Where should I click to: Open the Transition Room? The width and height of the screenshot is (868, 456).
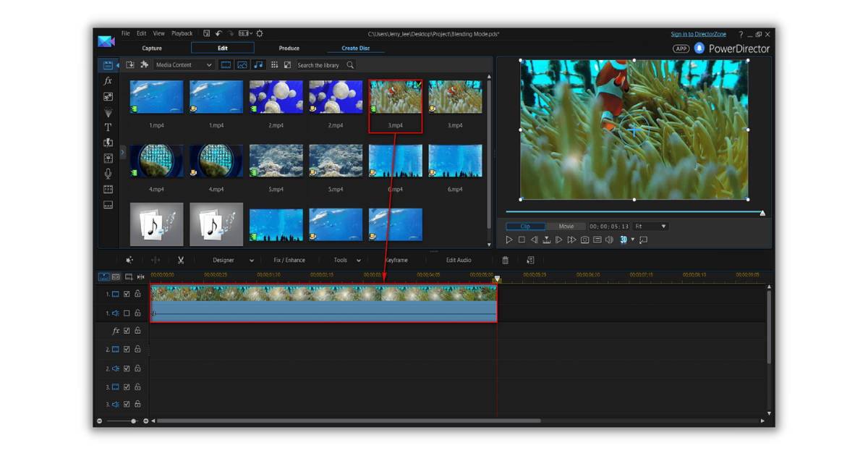108,143
